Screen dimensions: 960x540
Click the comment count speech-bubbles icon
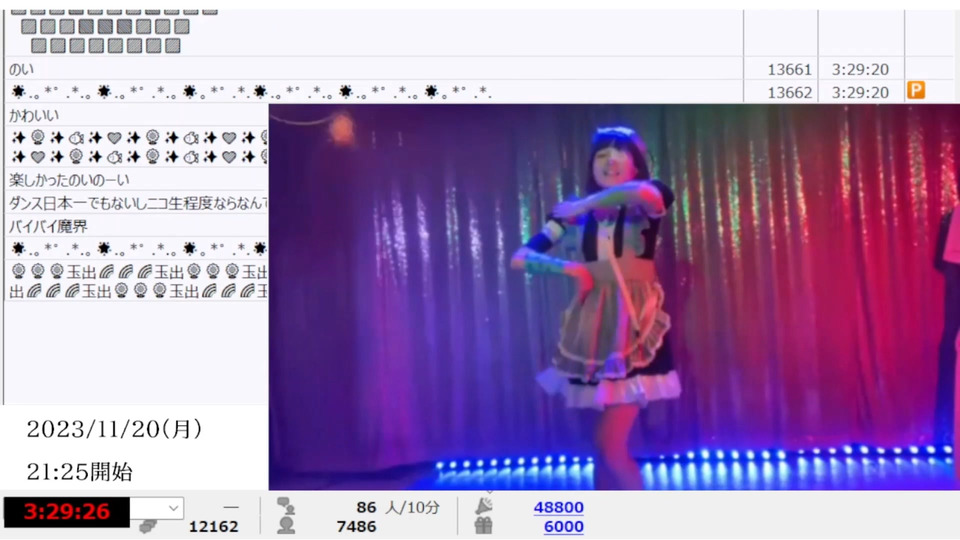(147, 526)
